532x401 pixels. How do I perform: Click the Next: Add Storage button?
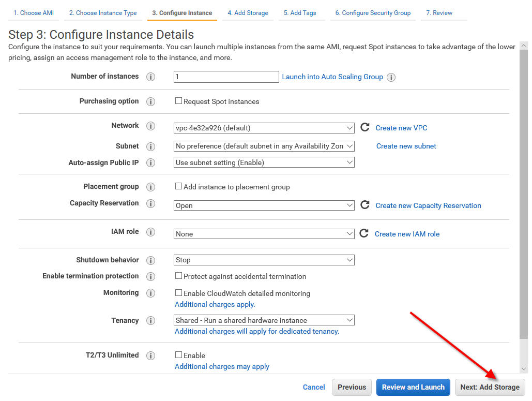pyautogui.click(x=490, y=387)
